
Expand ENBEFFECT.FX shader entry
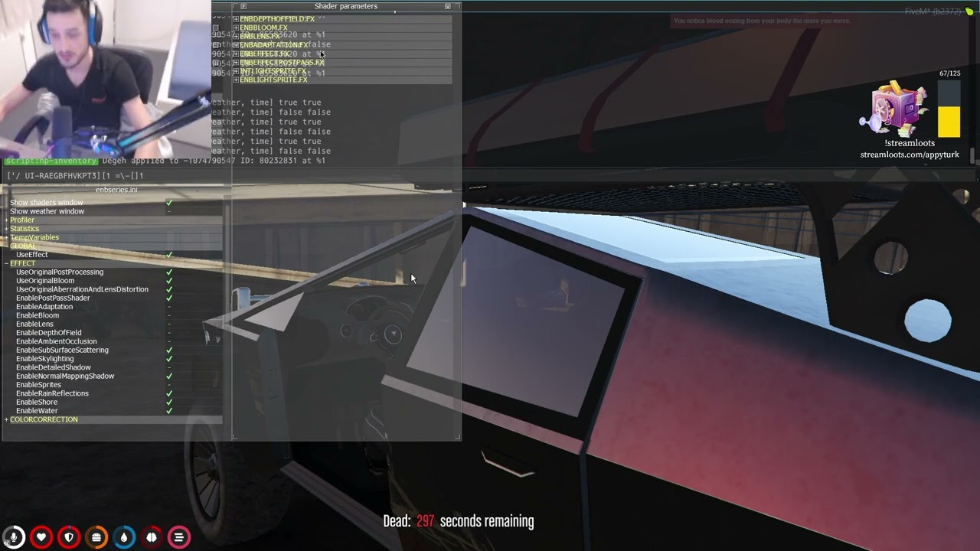click(236, 54)
